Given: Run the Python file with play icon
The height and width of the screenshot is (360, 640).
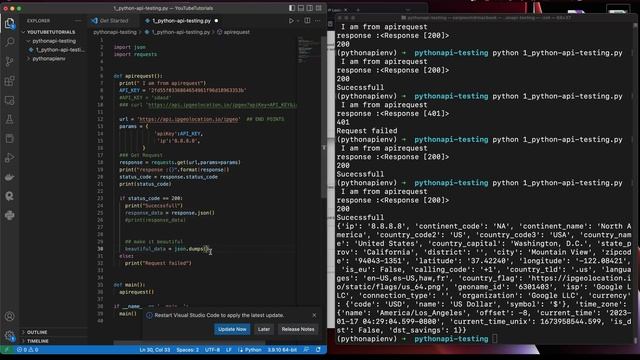Looking at the screenshot, I should [x=291, y=20].
